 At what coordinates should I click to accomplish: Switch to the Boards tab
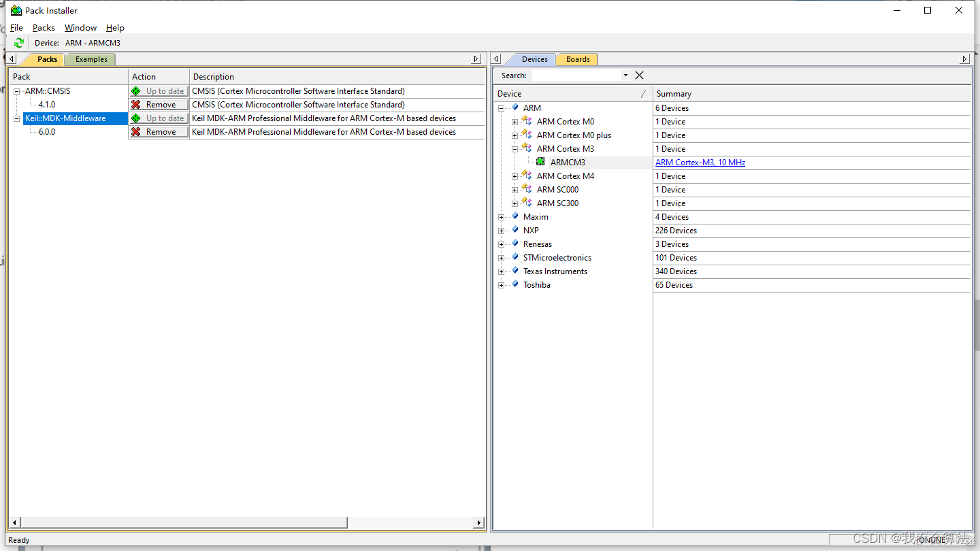(x=578, y=59)
